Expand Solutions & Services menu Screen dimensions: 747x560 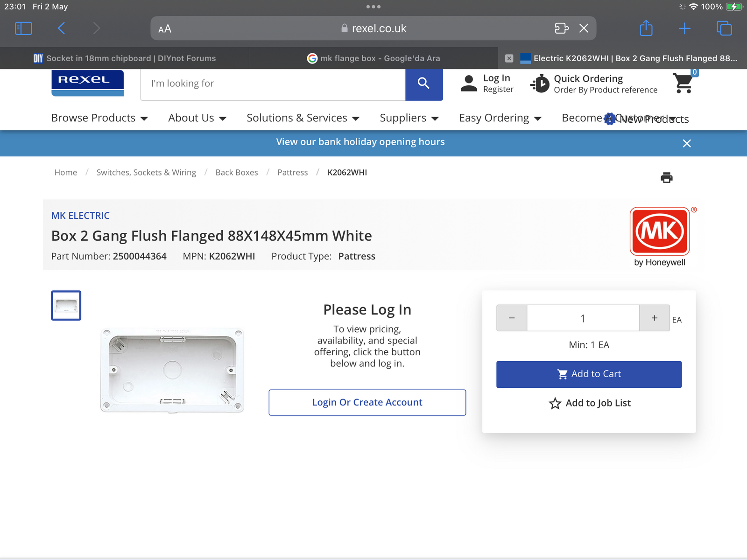pyautogui.click(x=303, y=118)
